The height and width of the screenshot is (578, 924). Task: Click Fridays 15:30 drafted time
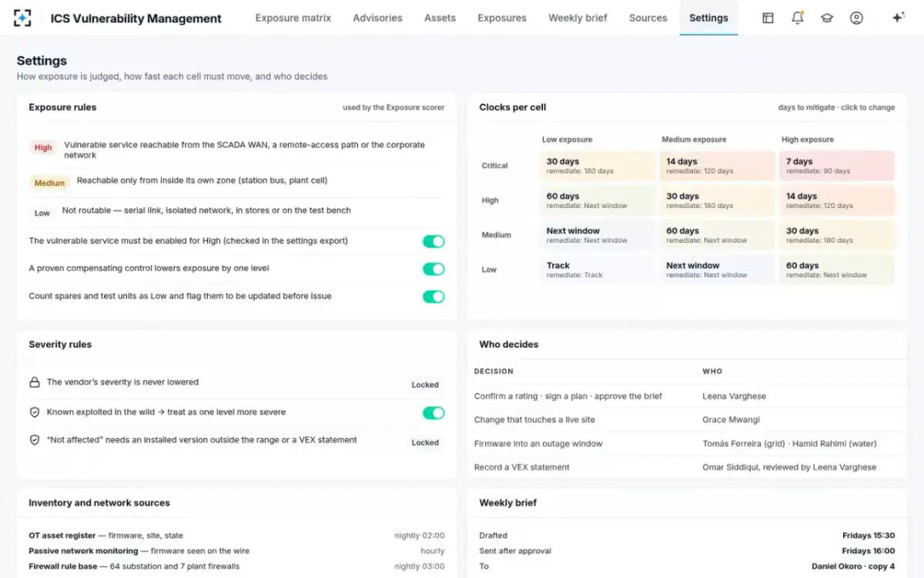pos(869,536)
